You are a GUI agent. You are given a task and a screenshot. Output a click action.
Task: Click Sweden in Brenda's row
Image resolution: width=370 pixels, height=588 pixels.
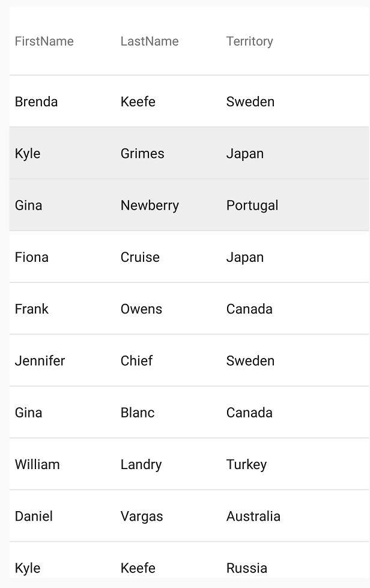coord(250,102)
